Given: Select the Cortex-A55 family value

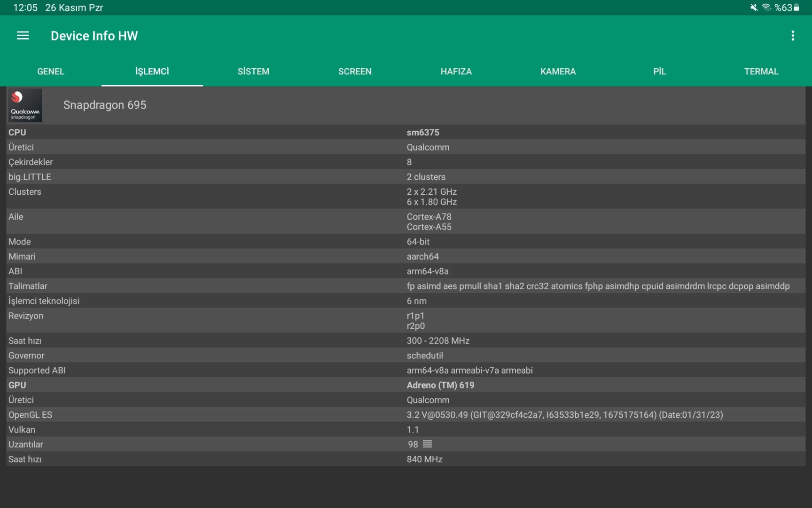Looking at the screenshot, I should click(x=429, y=227).
